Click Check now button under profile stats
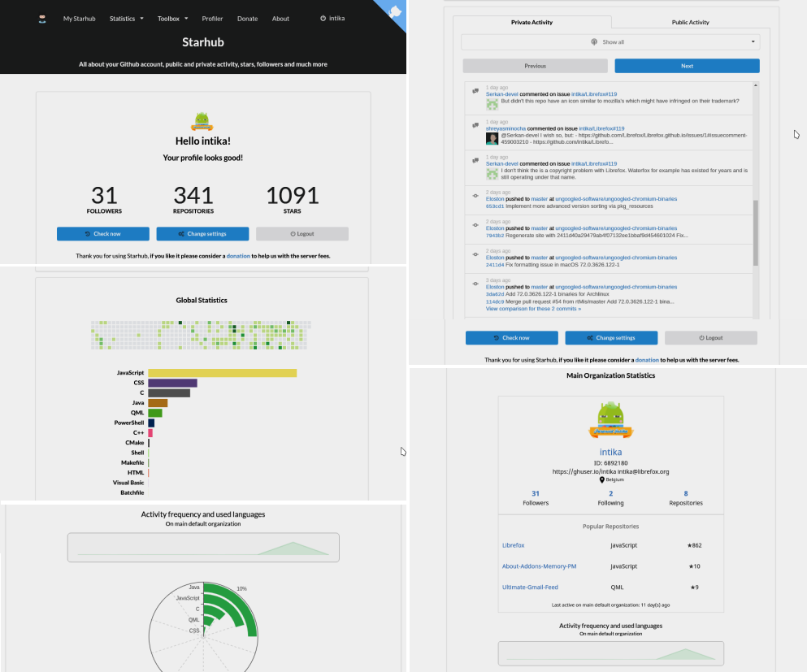Screen dimensions: 807x672 click(103, 233)
